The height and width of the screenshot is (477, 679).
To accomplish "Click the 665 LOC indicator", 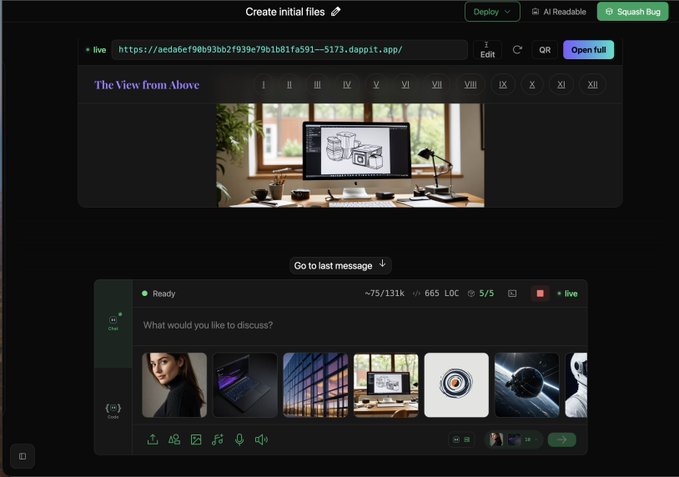I will [x=436, y=293].
